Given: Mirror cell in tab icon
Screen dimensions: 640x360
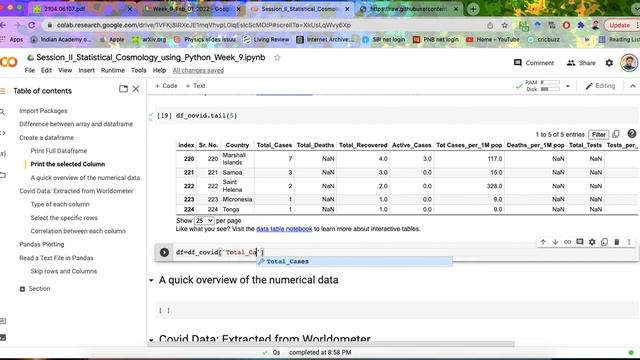Looking at the screenshot, I should [x=604, y=242].
